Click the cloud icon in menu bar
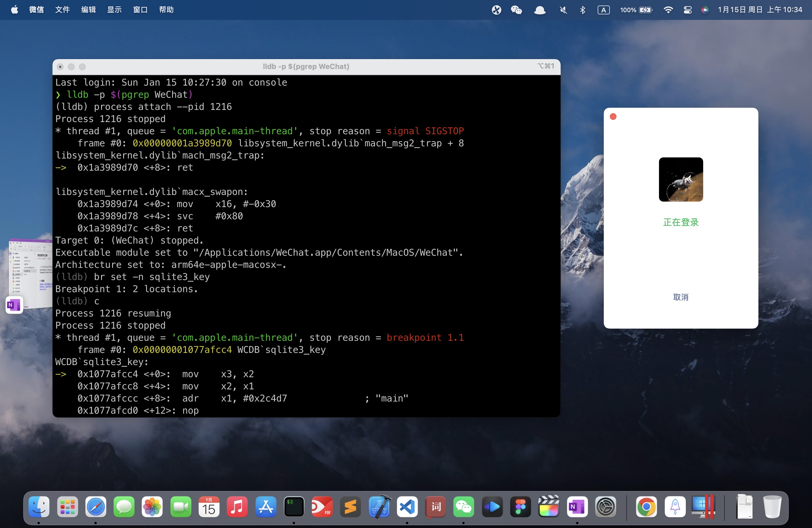 pos(540,10)
